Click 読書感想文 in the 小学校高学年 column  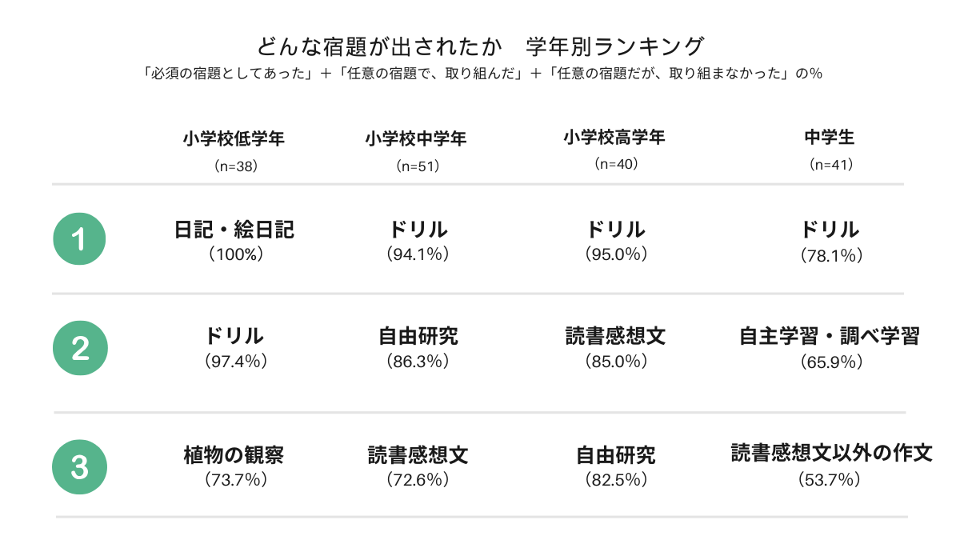coord(615,336)
